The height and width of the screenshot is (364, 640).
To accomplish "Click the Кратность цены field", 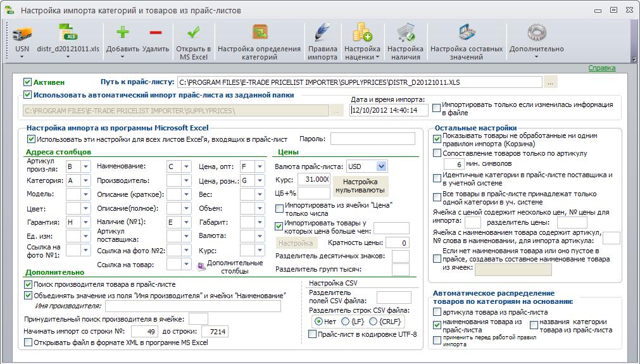I will coord(397,243).
